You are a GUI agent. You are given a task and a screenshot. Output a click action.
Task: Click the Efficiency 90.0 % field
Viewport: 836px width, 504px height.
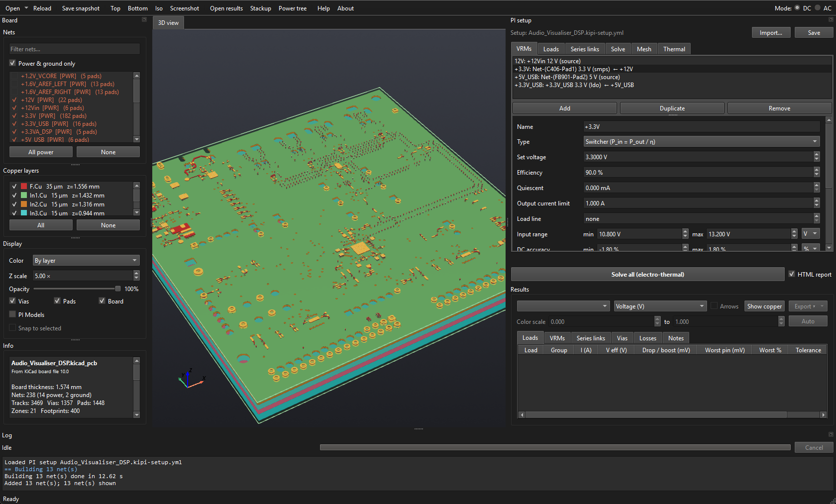[x=698, y=173]
